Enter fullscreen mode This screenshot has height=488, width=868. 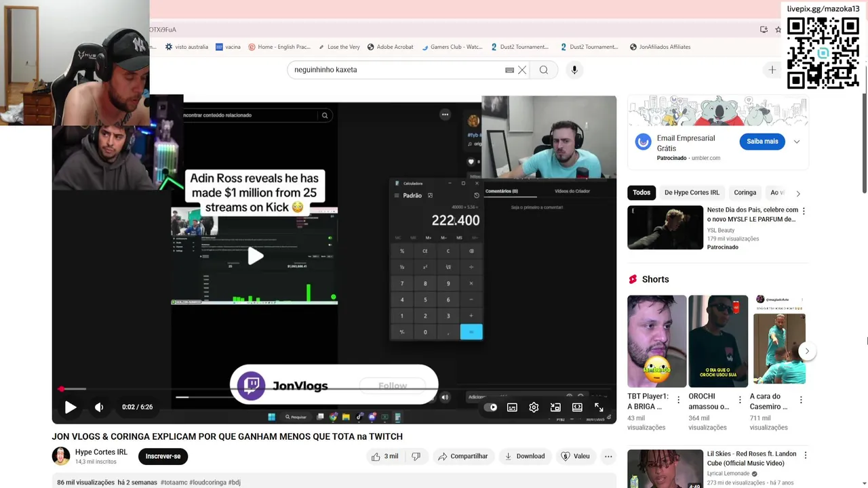coord(599,407)
